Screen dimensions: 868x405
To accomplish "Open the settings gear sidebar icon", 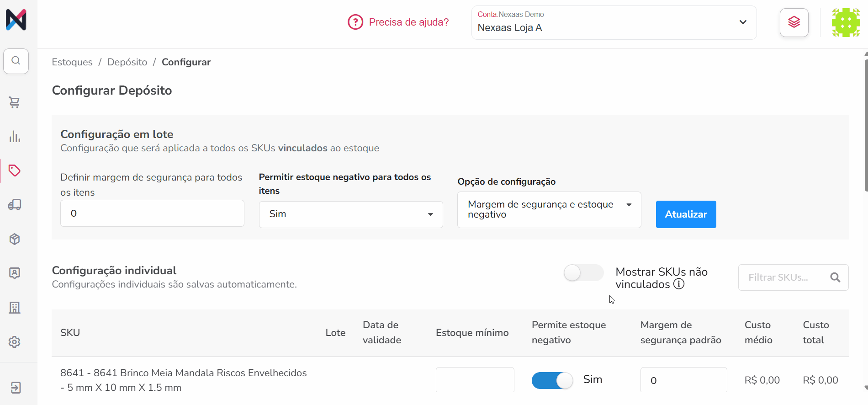I will tap(15, 342).
